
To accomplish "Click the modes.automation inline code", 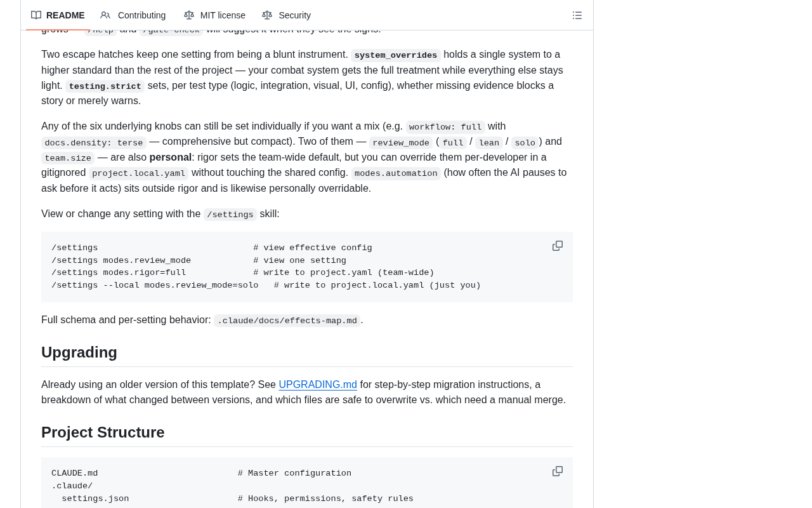I will 396,173.
